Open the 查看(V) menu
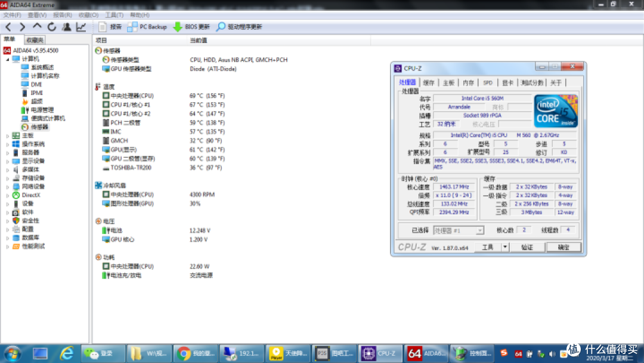 pos(37,15)
